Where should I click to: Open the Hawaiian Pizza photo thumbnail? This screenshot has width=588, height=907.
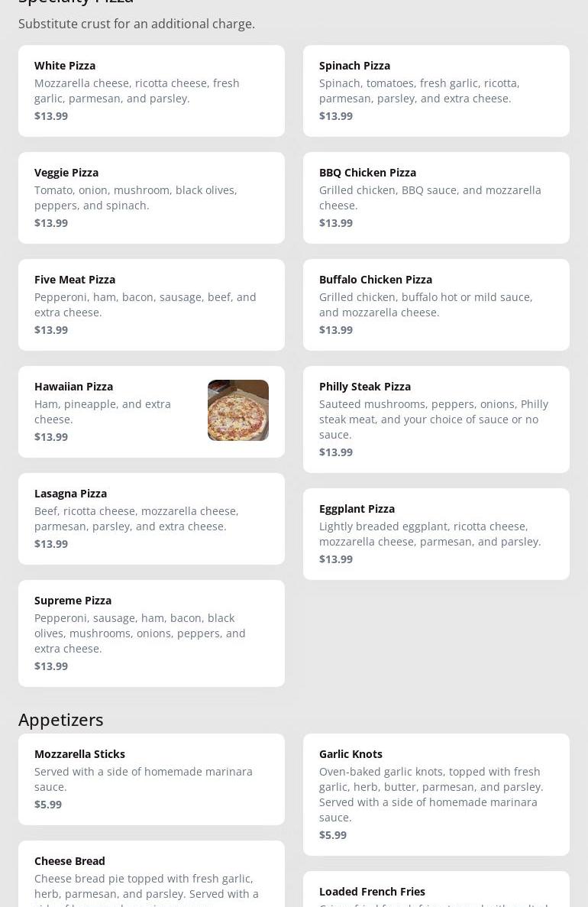click(238, 410)
